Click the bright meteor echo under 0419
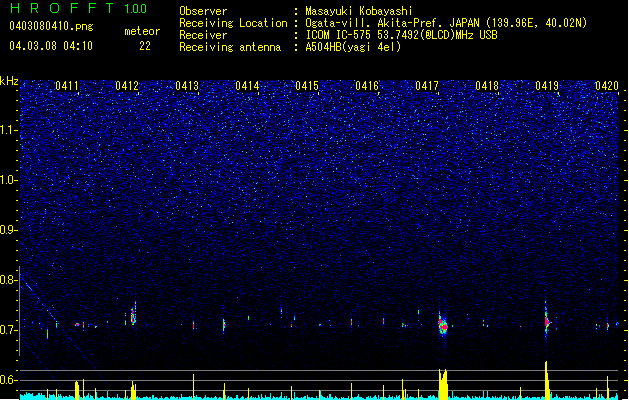Image resolution: width=629 pixels, height=400 pixels. pyautogui.click(x=547, y=321)
